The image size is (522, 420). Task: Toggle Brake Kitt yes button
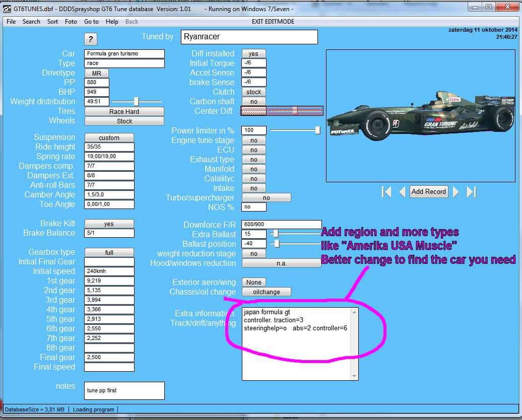point(109,224)
